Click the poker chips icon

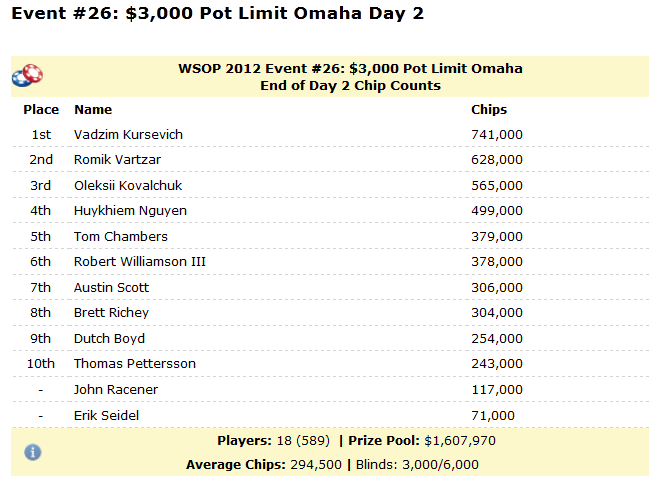point(27,76)
